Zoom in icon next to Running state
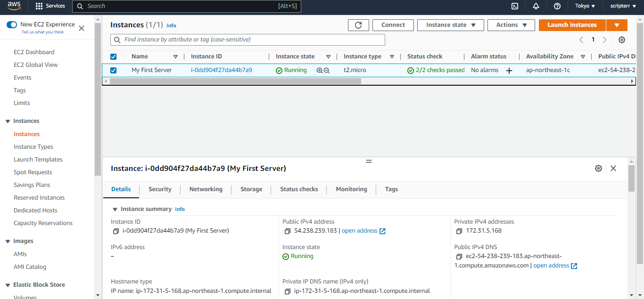 point(320,70)
